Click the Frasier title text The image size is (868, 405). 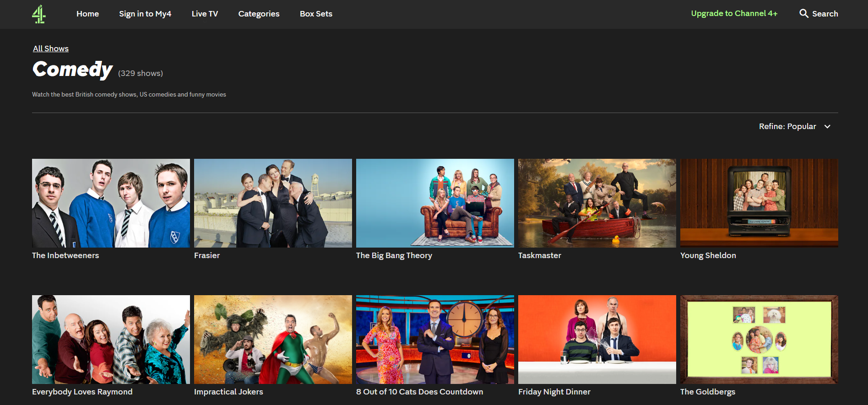point(207,255)
